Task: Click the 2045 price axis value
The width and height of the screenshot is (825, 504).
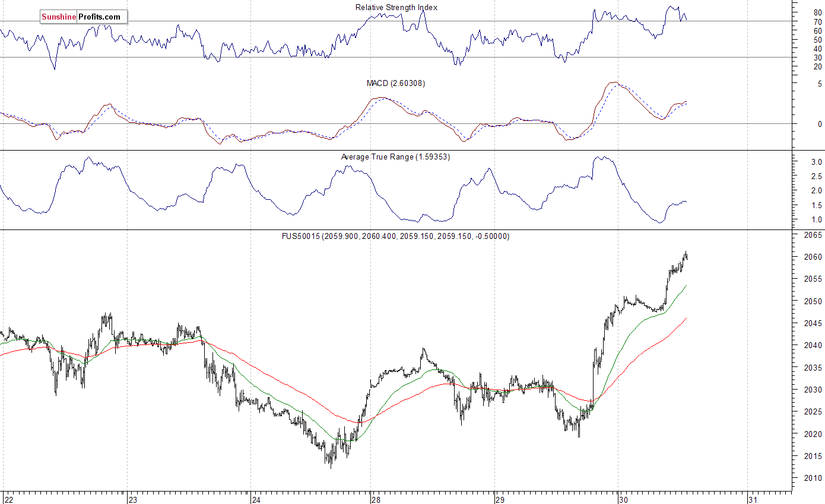Action: (813, 324)
